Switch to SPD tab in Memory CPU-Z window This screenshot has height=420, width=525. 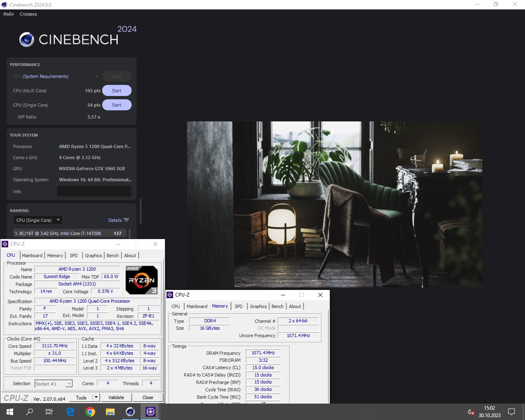pos(239,306)
